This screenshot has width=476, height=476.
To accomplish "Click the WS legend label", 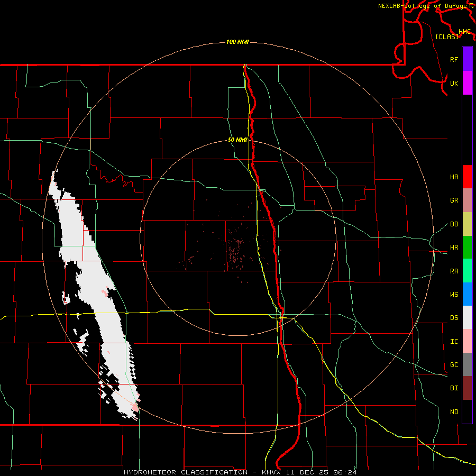I will (454, 294).
